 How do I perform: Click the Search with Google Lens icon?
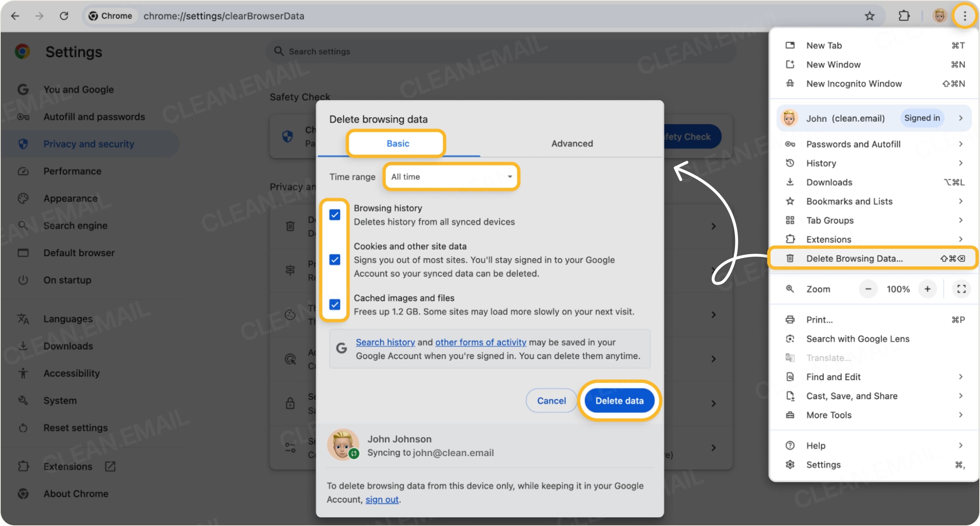[790, 339]
